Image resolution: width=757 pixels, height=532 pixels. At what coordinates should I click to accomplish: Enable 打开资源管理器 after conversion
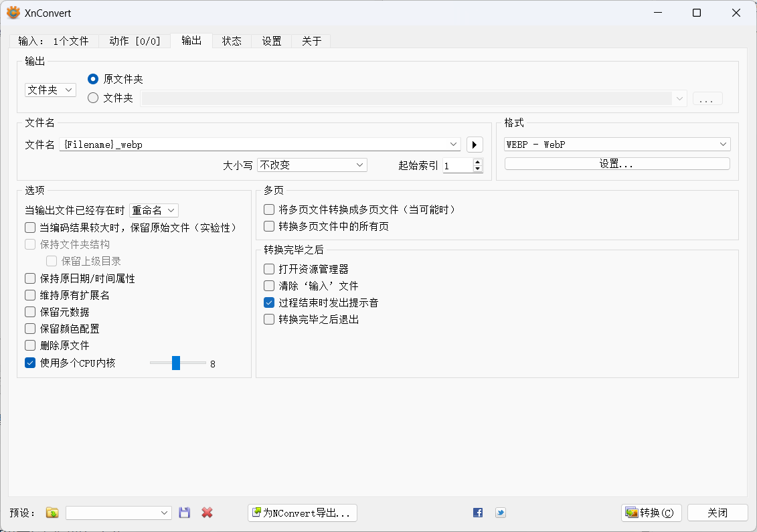click(269, 269)
